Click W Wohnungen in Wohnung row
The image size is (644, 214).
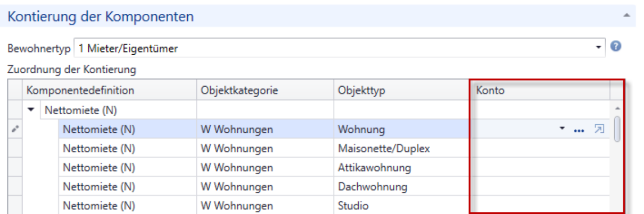tap(265, 130)
